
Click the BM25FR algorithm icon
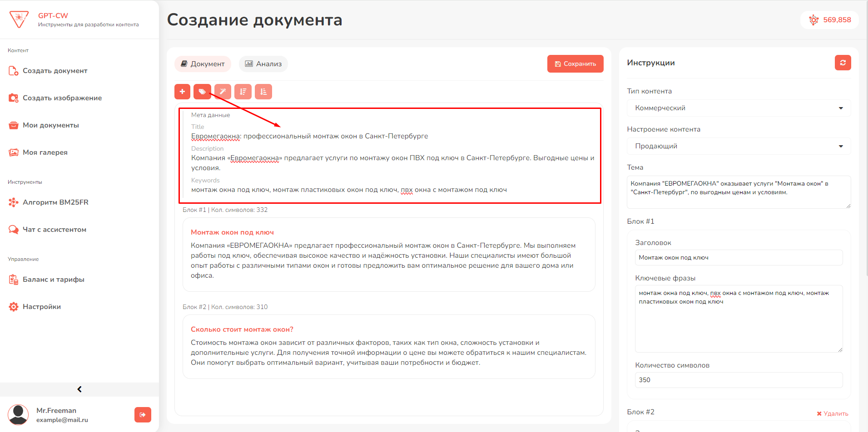[14, 202]
